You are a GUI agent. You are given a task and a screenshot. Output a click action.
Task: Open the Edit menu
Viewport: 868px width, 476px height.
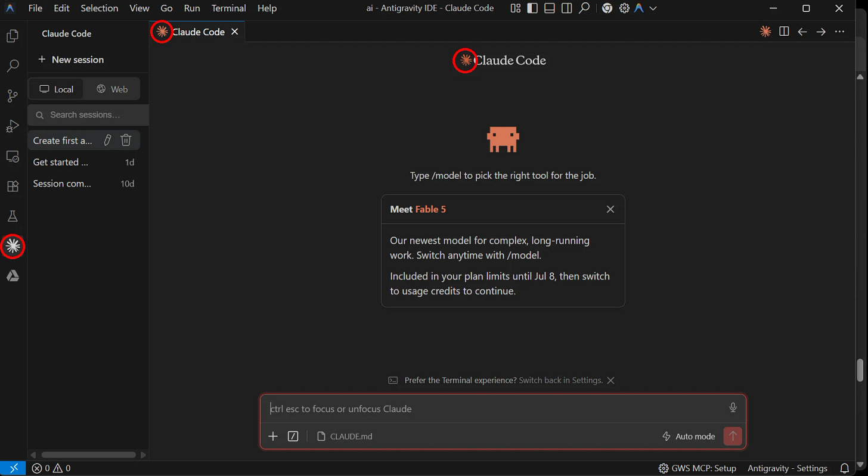[61, 8]
